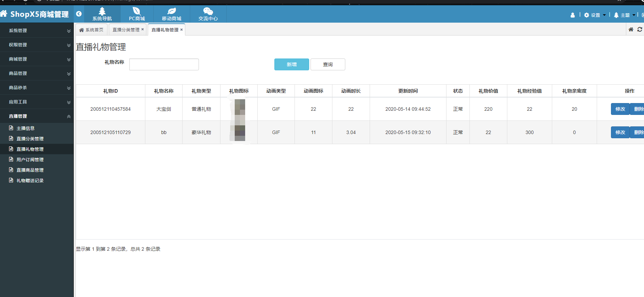
Task: Click the 礼物亲密度 column header
Action: click(574, 91)
